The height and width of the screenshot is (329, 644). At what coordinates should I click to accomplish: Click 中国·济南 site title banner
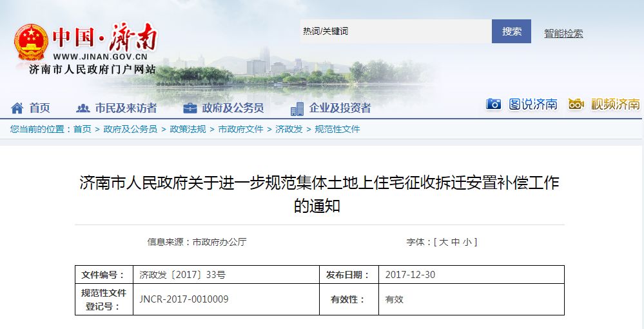click(104, 39)
